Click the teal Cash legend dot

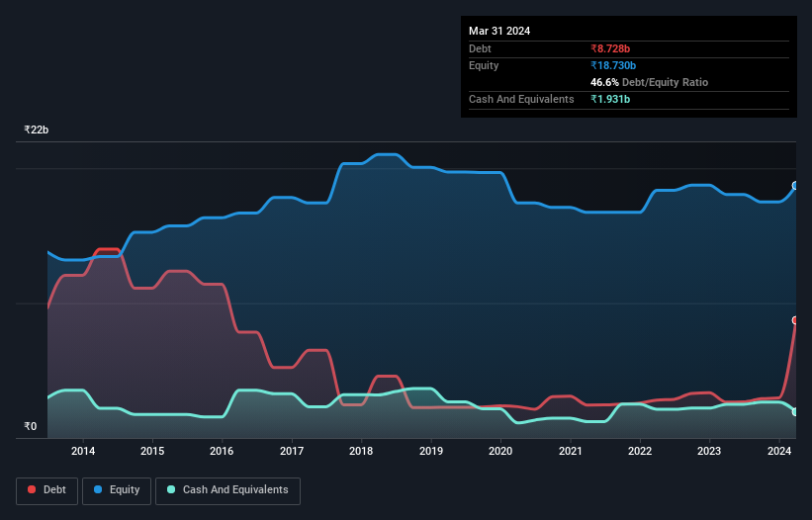tap(171, 489)
